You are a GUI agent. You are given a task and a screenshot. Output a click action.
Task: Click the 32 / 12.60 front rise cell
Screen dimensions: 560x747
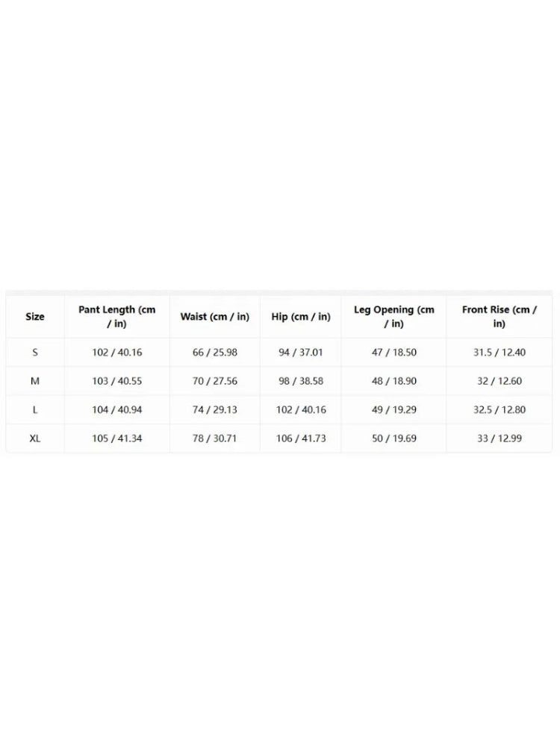point(499,381)
